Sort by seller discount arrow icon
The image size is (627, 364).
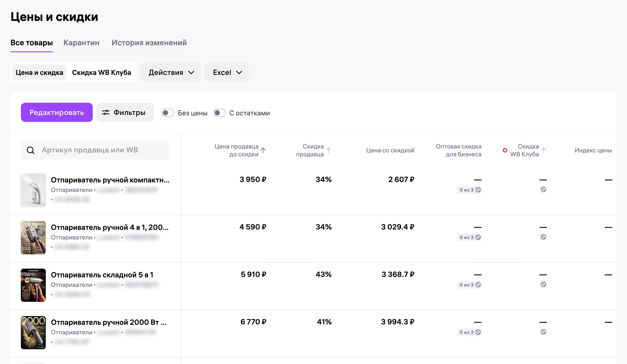[329, 150]
